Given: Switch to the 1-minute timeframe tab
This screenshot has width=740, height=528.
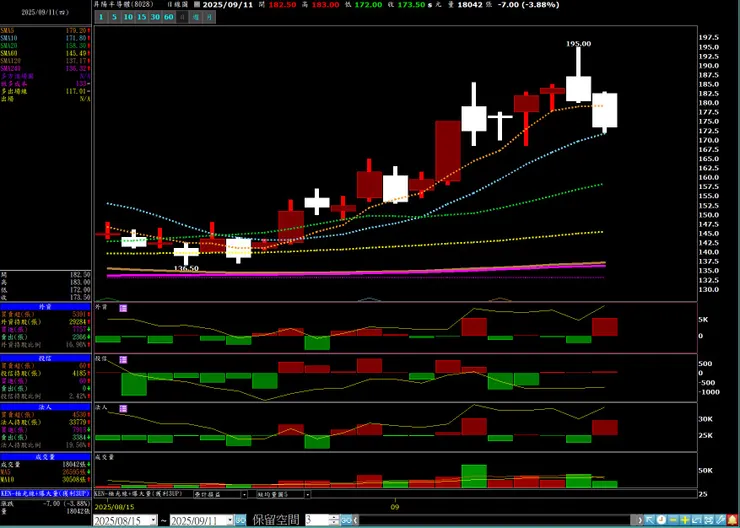Looking at the screenshot, I should pyautogui.click(x=101, y=17).
